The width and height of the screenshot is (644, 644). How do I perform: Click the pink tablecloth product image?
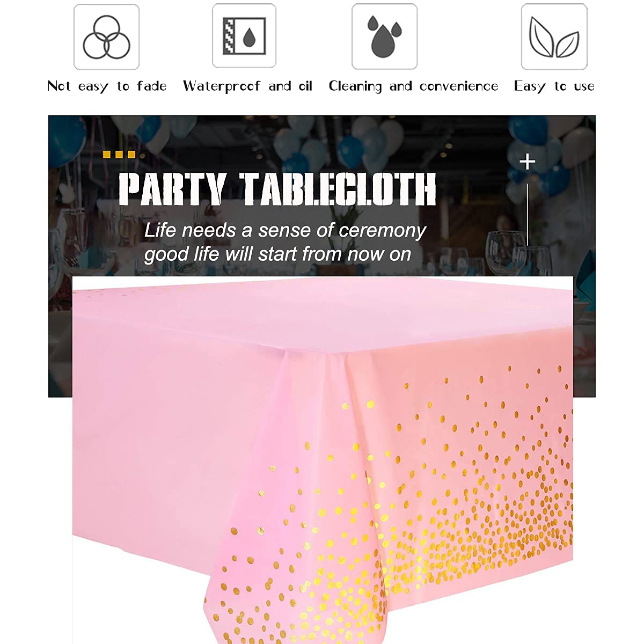(x=323, y=460)
